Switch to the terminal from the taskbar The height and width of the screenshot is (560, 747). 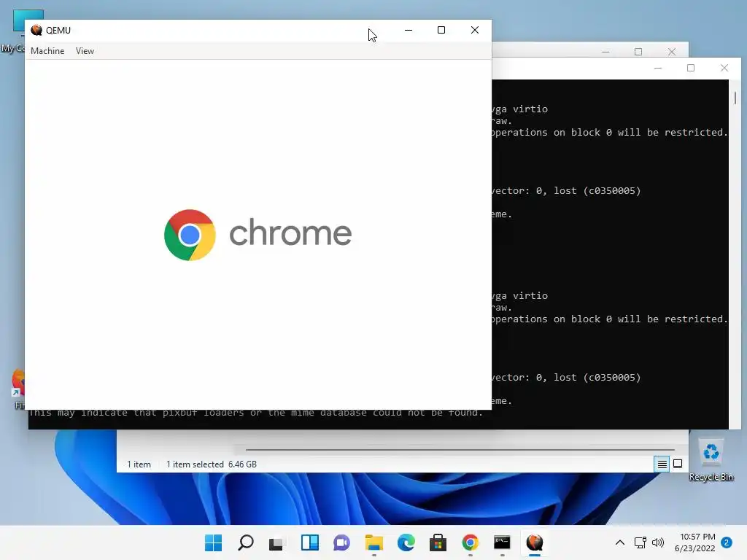pyautogui.click(x=502, y=542)
